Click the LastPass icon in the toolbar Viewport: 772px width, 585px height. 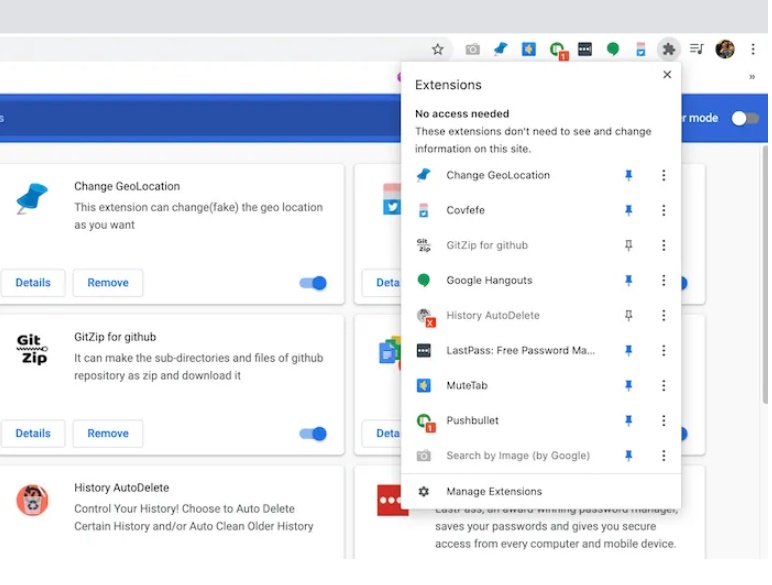click(x=584, y=49)
